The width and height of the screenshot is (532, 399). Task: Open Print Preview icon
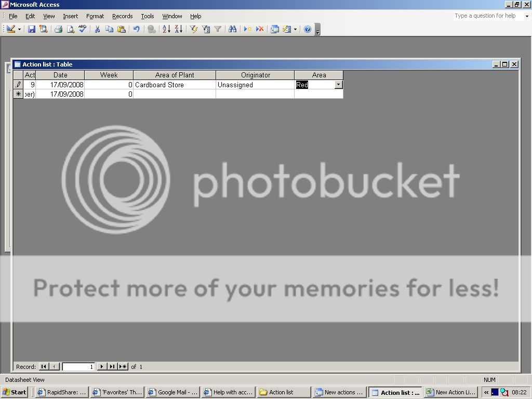(x=70, y=29)
